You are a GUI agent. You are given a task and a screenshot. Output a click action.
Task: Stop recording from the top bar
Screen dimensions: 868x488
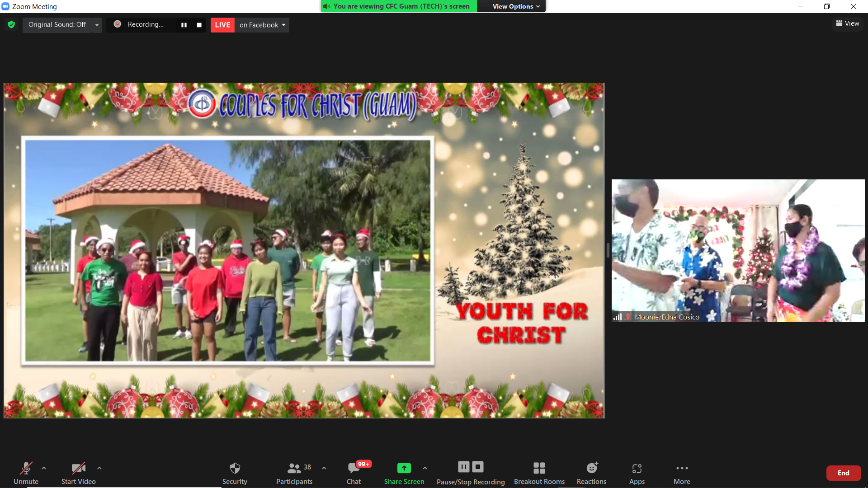click(x=199, y=25)
